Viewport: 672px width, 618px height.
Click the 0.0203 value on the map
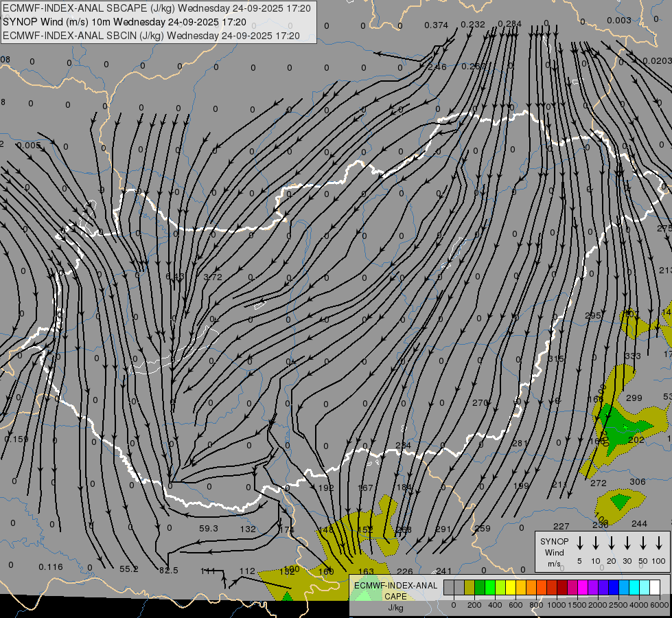(x=657, y=61)
